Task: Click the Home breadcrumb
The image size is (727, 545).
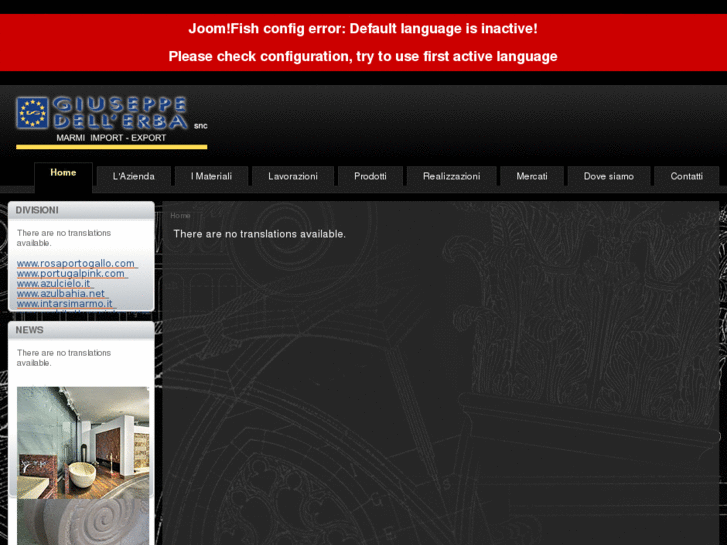Action: click(x=180, y=216)
